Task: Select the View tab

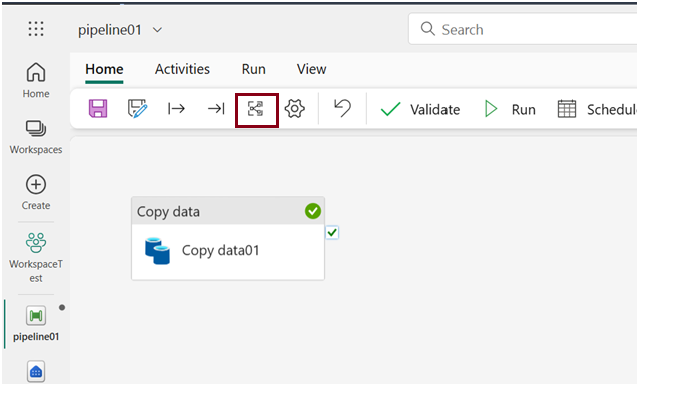Action: [x=311, y=69]
